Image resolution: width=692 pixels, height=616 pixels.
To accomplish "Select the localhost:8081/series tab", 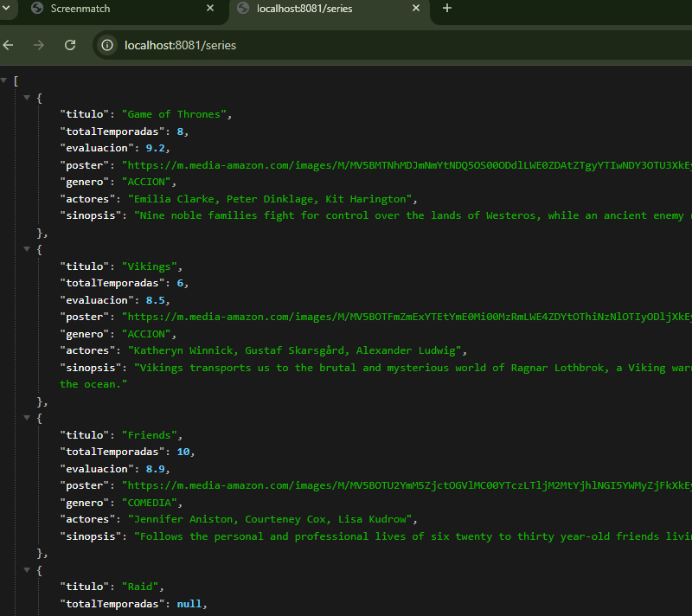I will 330,9.
